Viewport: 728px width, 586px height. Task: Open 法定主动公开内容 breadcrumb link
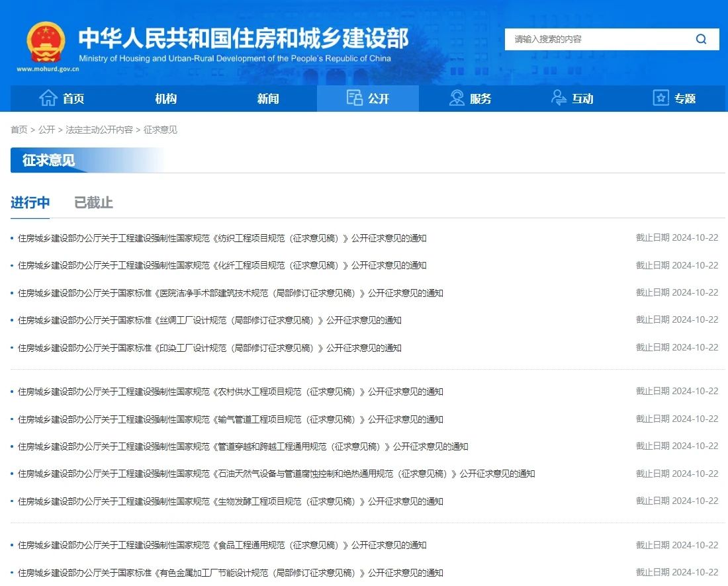(x=99, y=130)
